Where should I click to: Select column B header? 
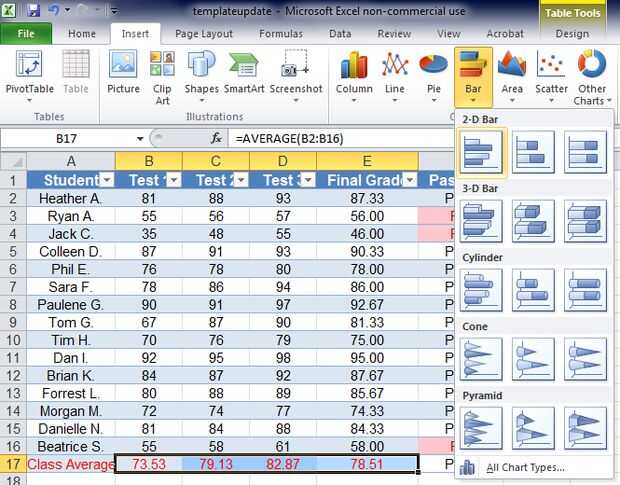(149, 161)
